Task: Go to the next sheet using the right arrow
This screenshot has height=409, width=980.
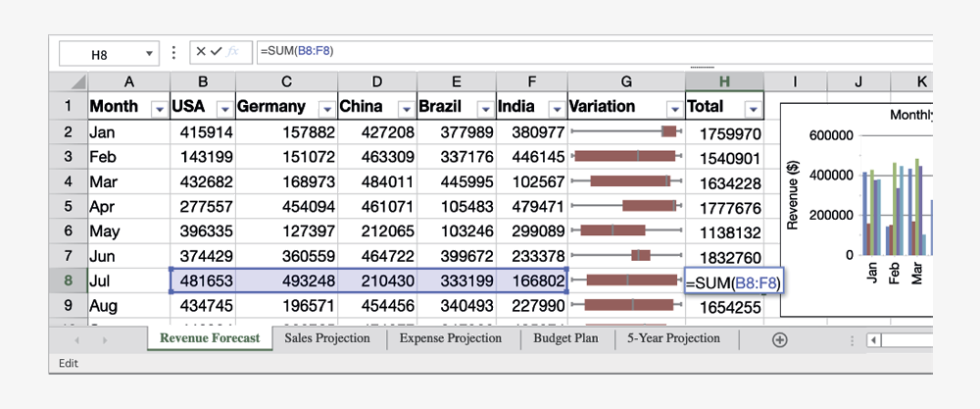Action: (x=104, y=339)
